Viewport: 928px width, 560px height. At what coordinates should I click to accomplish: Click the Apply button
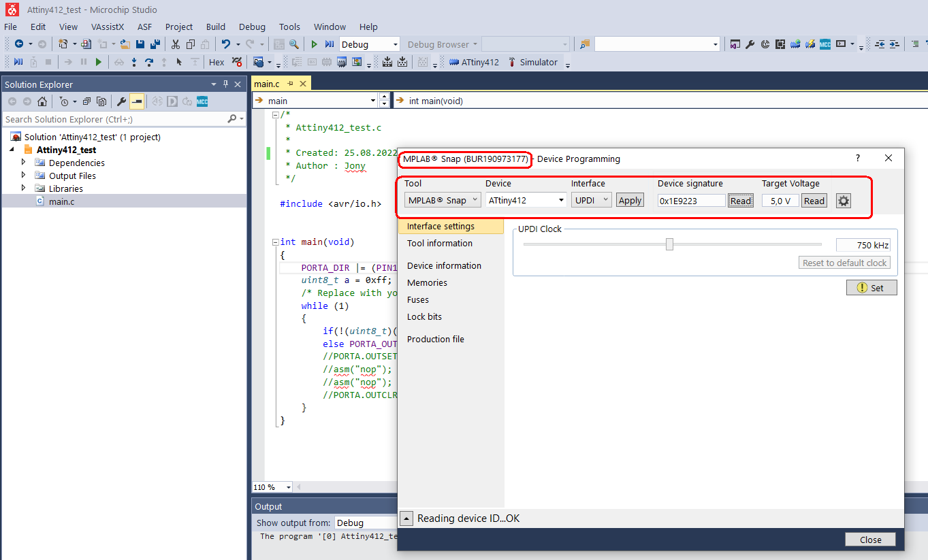coord(630,200)
